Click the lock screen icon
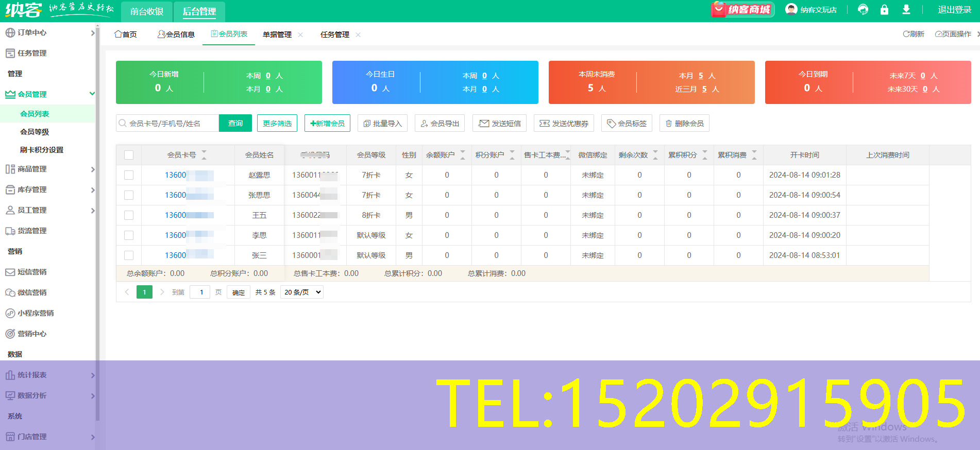The width and height of the screenshot is (980, 450). click(884, 10)
